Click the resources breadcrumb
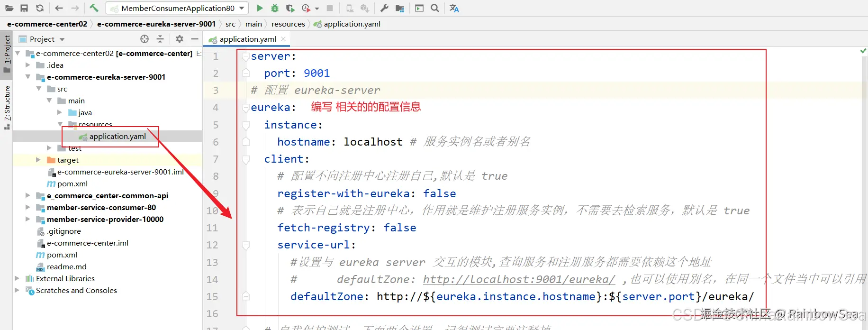The width and height of the screenshot is (868, 330). (x=288, y=24)
